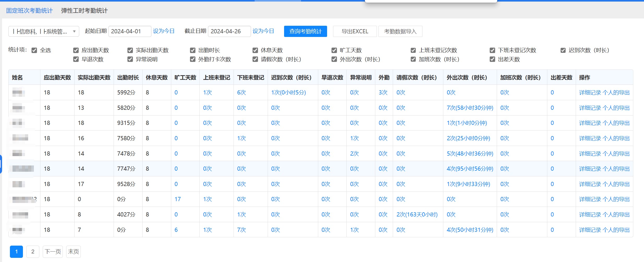Image resolution: width=644 pixels, height=262 pixels.
Task: Click the blue side handle at left edge
Action: (1, 164)
